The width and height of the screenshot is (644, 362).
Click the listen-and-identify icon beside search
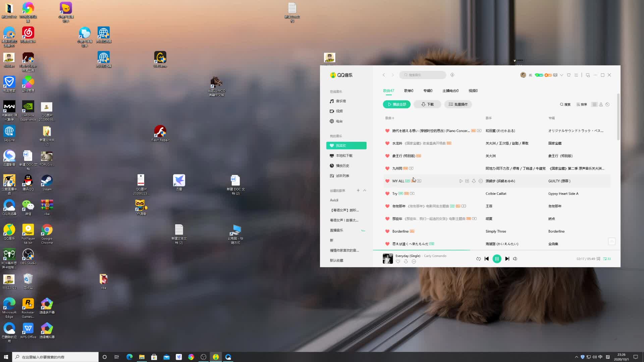click(452, 75)
